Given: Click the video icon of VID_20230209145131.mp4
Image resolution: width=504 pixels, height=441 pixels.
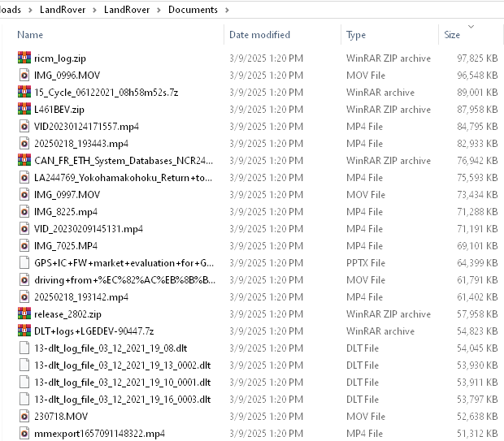Looking at the screenshot, I should [24, 228].
